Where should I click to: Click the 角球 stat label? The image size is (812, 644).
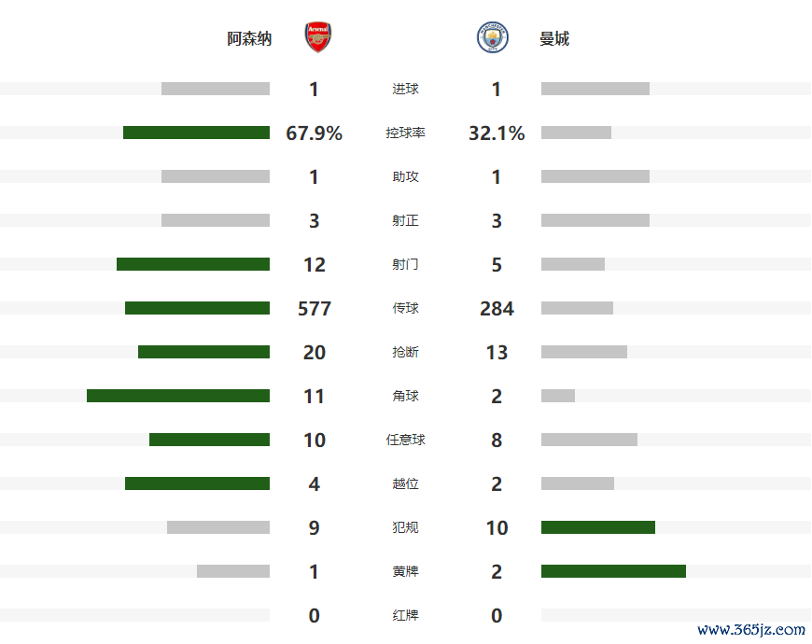[x=405, y=397]
